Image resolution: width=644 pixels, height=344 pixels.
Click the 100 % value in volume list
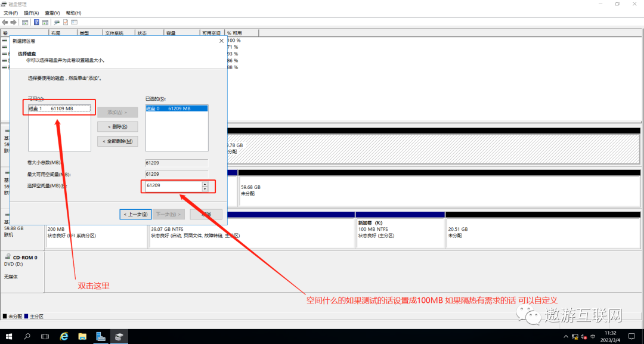(234, 40)
